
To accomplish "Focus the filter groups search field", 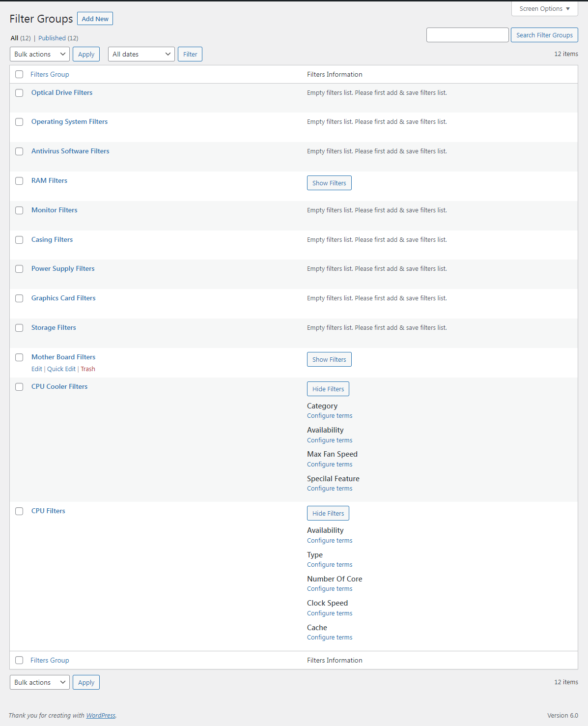I will (x=467, y=35).
